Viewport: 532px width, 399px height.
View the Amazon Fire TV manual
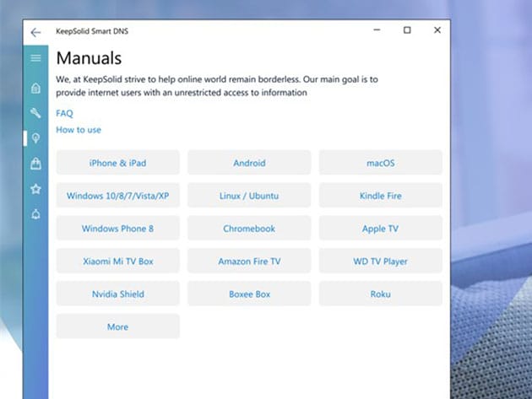(x=249, y=262)
